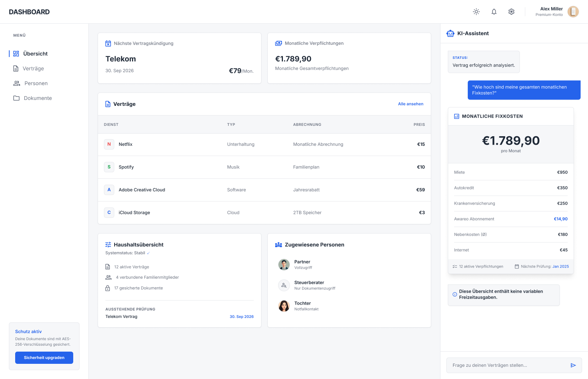This screenshot has height=379, width=588.
Task: Click the Schutz aktiv heading
Action: (28, 332)
